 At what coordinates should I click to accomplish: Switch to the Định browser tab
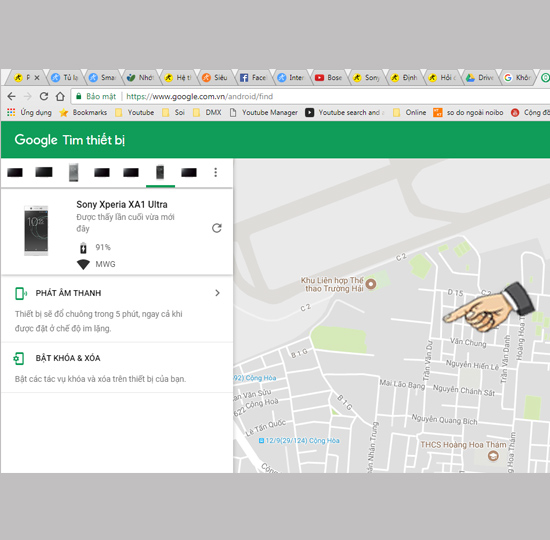point(404,78)
